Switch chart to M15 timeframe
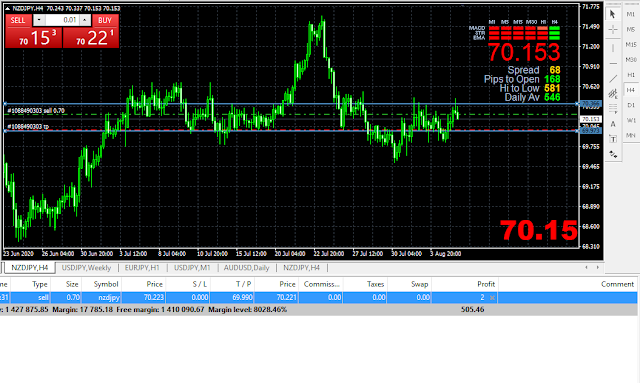Viewport: 640px width, 383px height. (631, 45)
